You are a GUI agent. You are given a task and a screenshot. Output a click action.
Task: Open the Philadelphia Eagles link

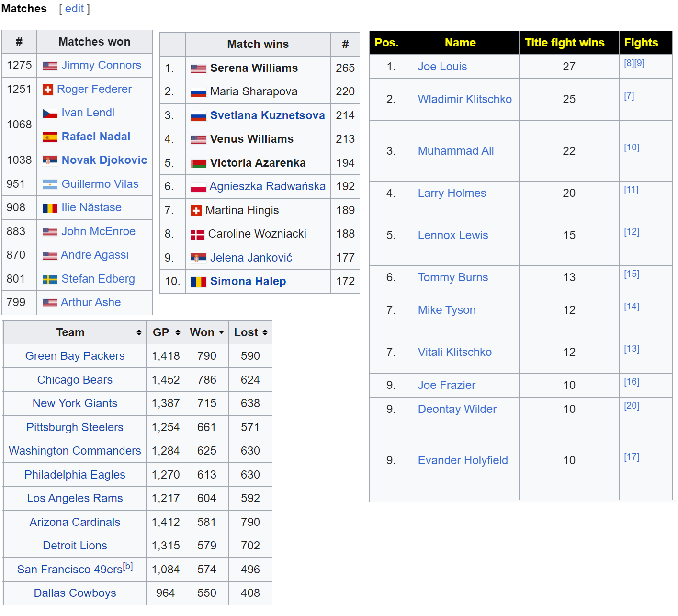tap(75, 475)
